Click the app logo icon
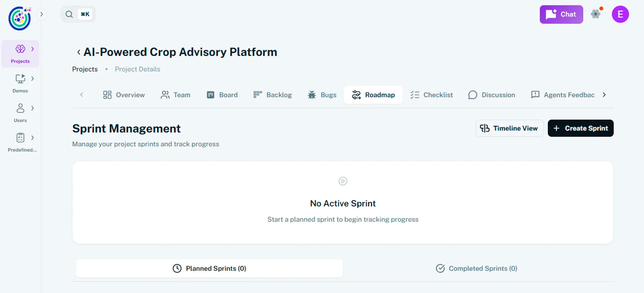644x293 pixels. coord(19,18)
